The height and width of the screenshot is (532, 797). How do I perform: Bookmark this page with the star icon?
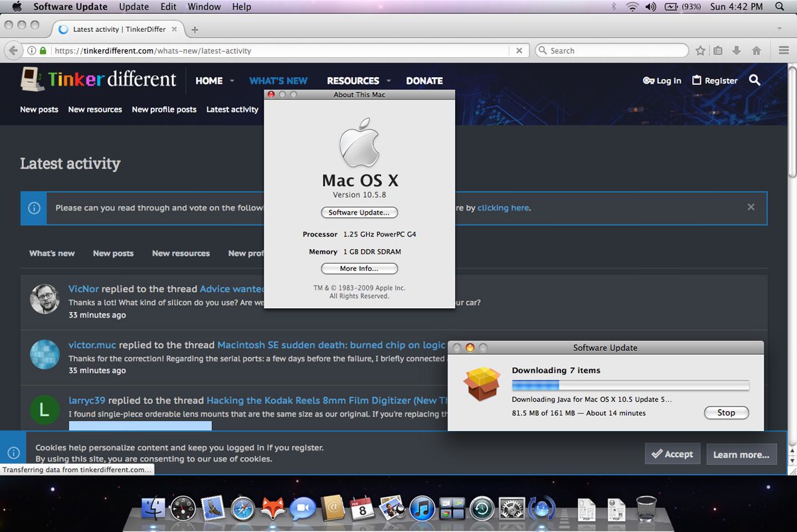coord(701,50)
